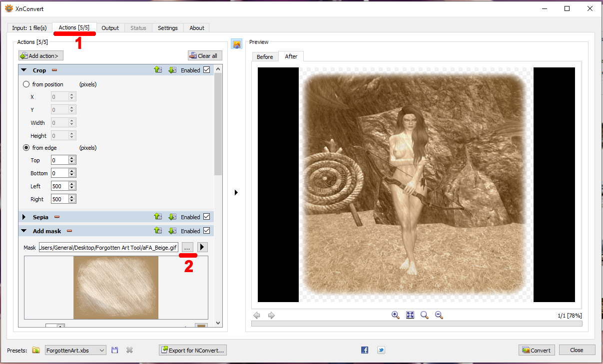
Task: Remove the Sepia action with its minus icon
Action: point(57,217)
